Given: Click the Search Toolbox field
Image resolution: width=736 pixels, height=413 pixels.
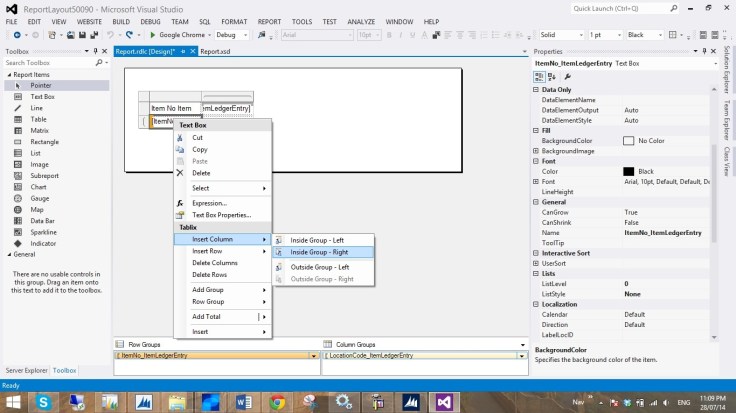Looking at the screenshot, I should pyautogui.click(x=50, y=63).
